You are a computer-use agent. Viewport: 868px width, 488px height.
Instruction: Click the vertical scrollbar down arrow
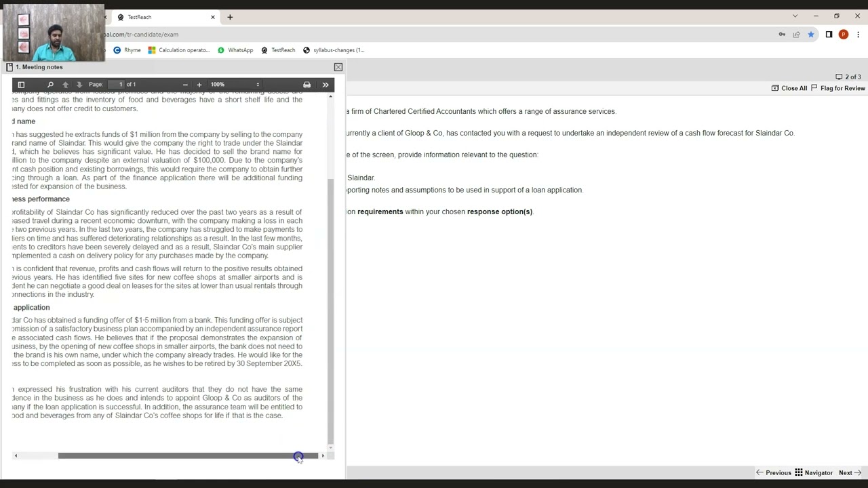coord(331,447)
